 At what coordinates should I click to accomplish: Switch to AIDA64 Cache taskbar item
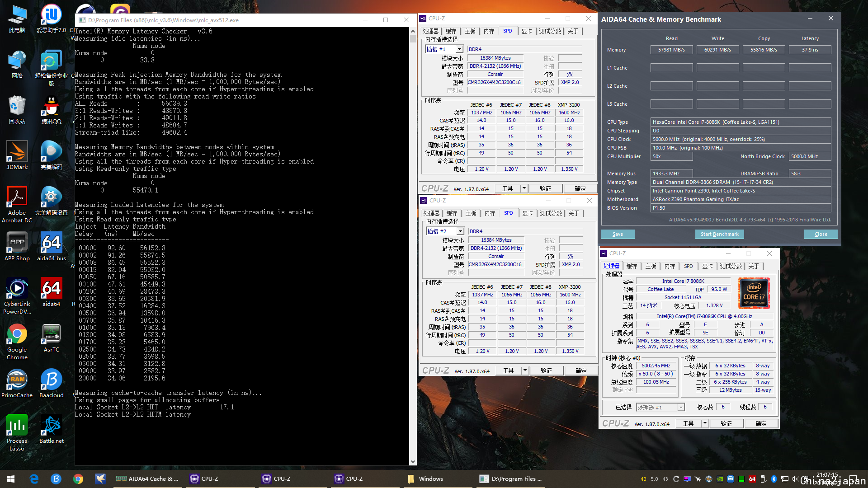click(147, 479)
